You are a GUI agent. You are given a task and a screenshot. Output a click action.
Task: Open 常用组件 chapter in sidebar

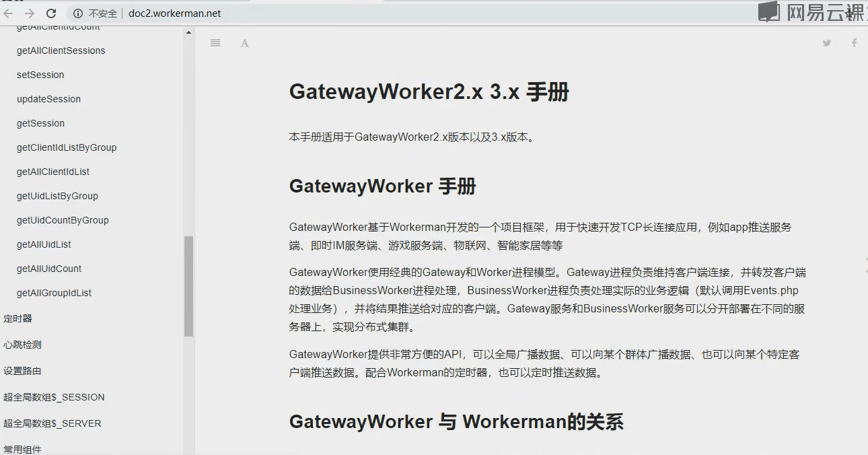pyautogui.click(x=22, y=449)
